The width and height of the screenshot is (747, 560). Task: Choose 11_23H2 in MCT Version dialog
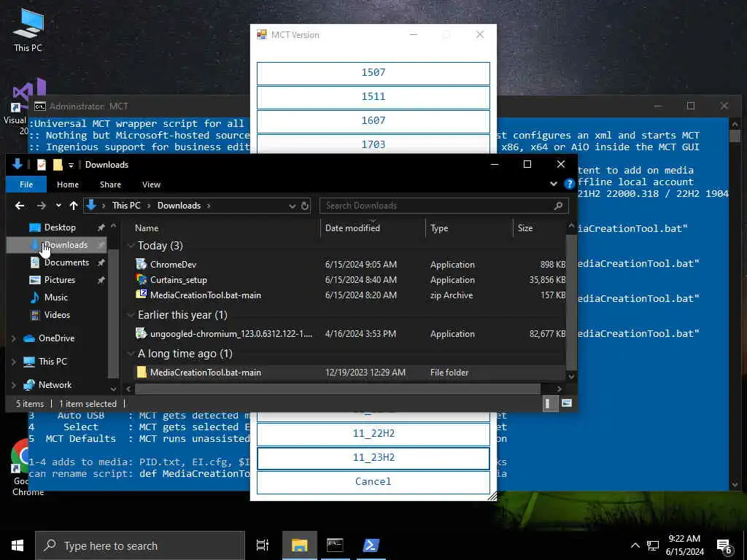pos(373,458)
